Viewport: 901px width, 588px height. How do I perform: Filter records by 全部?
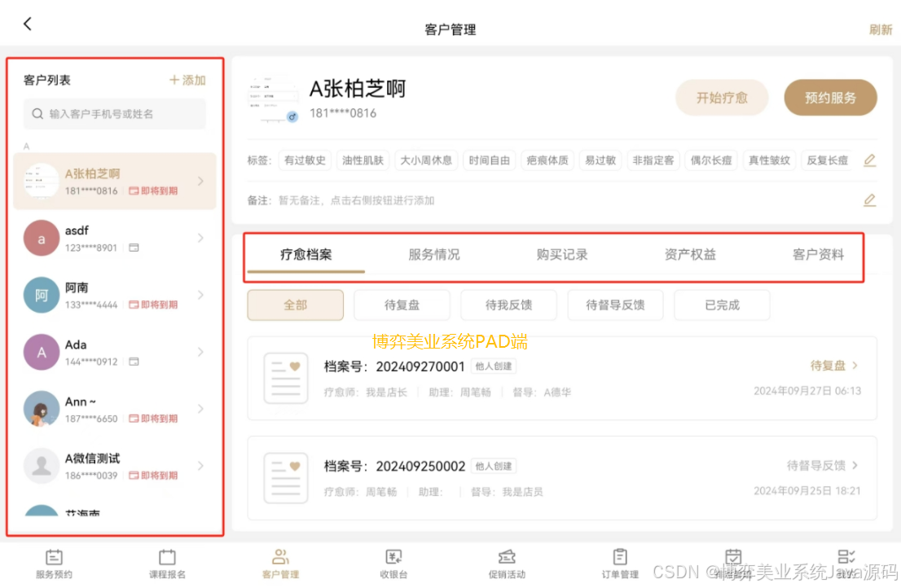[x=296, y=305]
